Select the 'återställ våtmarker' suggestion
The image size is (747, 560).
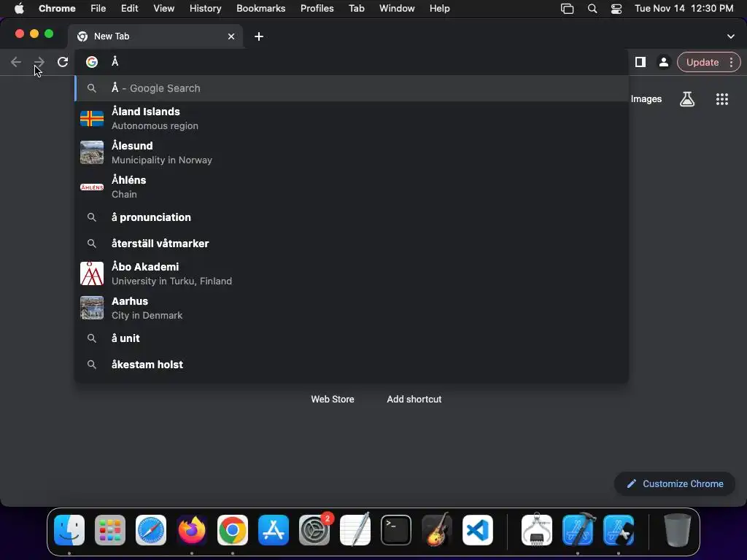(x=352, y=244)
